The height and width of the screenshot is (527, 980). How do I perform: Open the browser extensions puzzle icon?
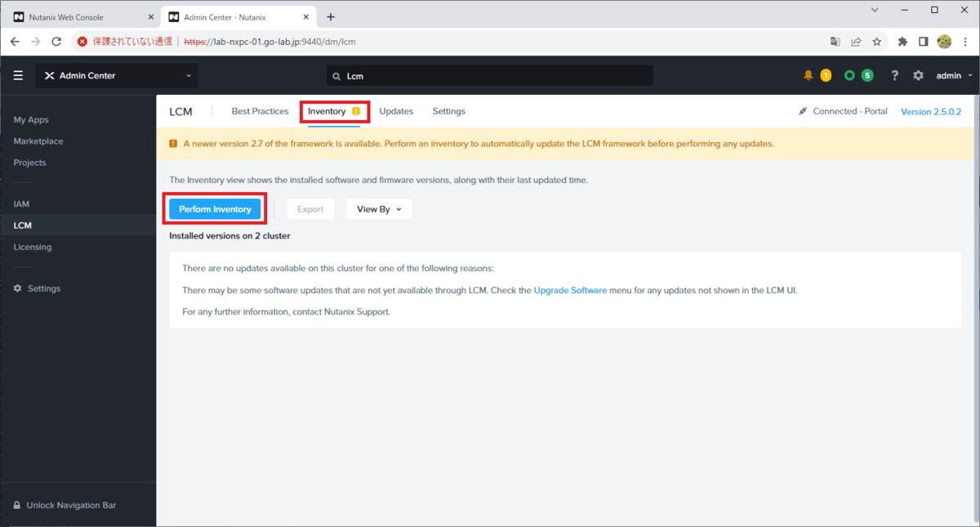(902, 41)
